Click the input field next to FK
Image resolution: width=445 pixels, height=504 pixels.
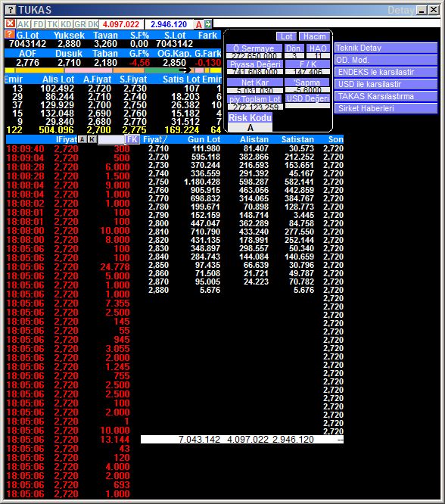111,139
